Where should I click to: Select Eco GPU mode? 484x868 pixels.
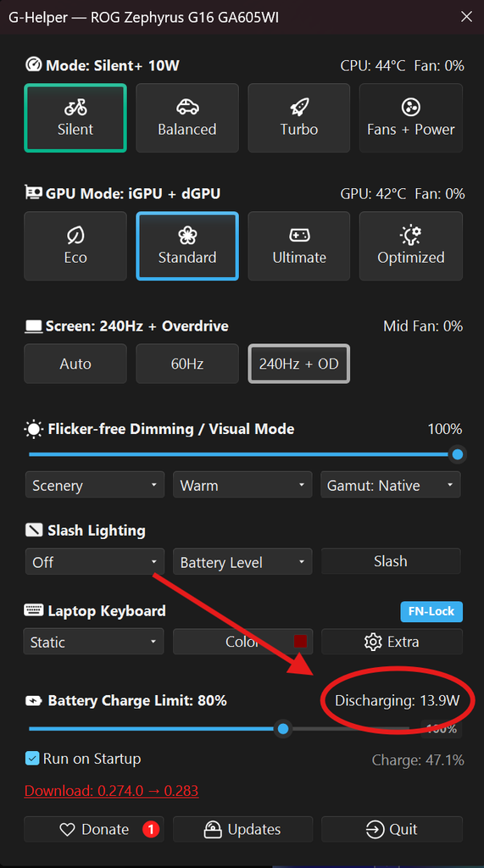coord(75,247)
